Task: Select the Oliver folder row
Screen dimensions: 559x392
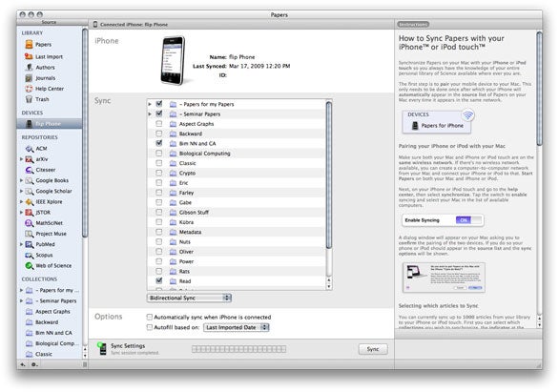Action: (236, 252)
